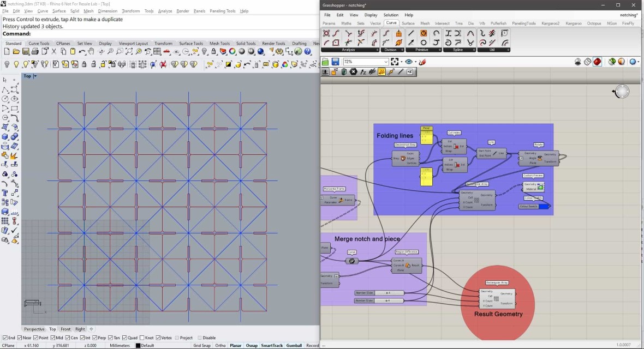The image size is (644, 349).
Task: Switch to the Surface tab in Grasshopper
Action: click(x=408, y=23)
